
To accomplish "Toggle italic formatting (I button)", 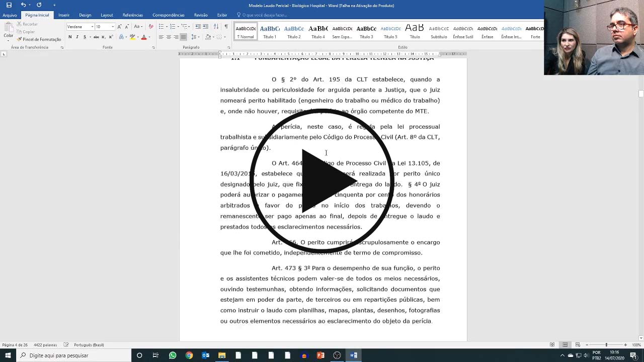I will coord(77,37).
